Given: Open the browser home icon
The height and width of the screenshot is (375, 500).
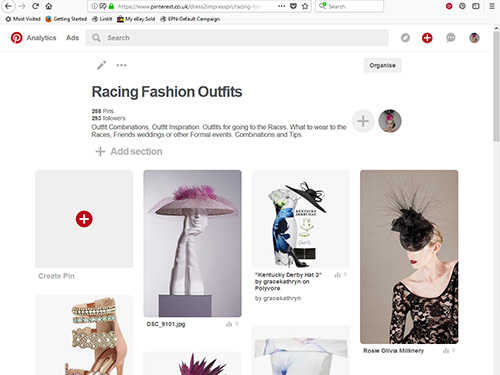Looking at the screenshot, I should point(49,6).
